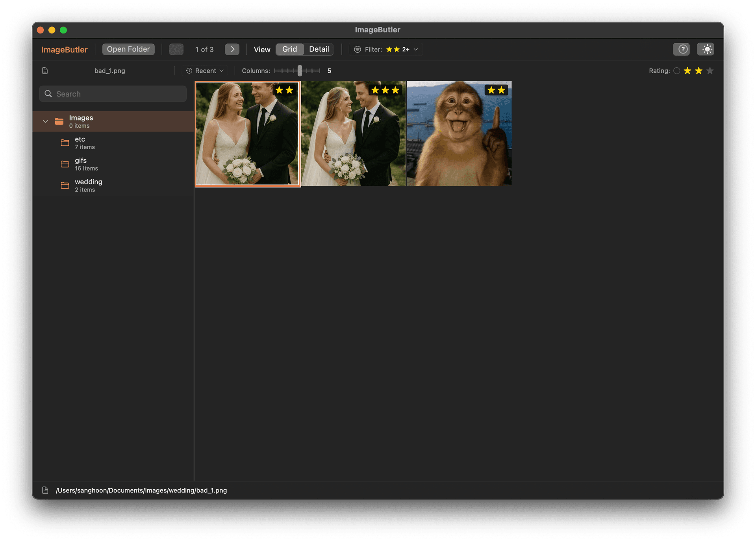Select the monkey image thumbnail
This screenshot has height=542, width=756.
click(459, 133)
